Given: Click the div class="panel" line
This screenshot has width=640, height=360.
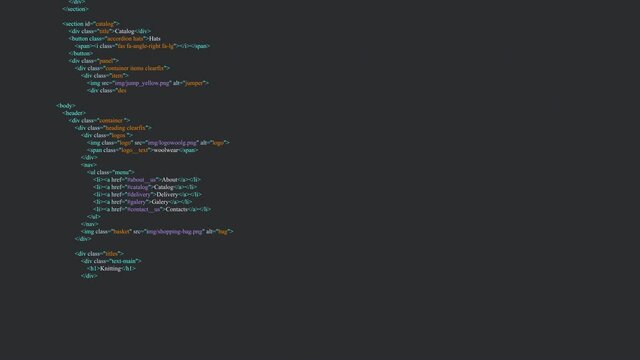Looking at the screenshot, I should tap(93, 60).
